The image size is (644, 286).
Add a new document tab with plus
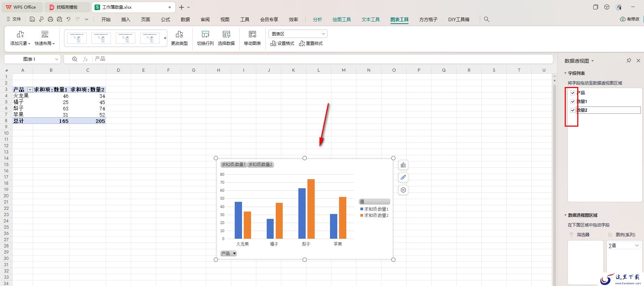click(182, 7)
